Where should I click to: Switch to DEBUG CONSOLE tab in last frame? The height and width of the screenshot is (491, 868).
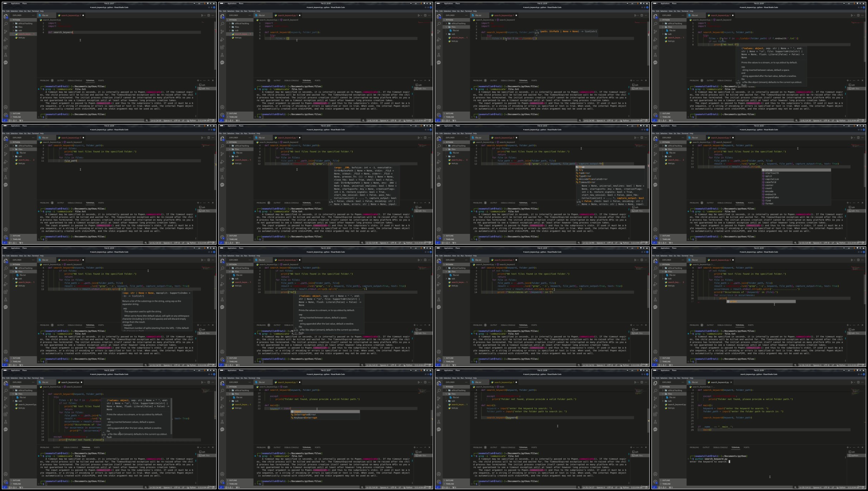click(x=720, y=447)
